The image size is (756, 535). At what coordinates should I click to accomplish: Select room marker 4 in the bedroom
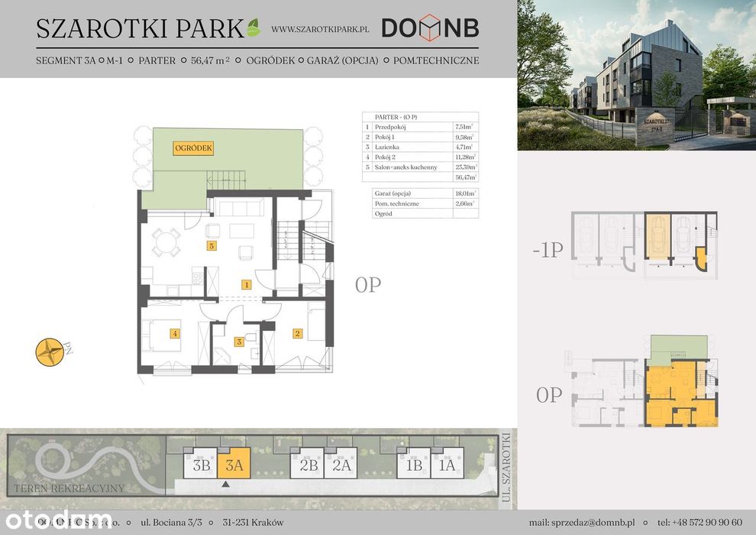(175, 333)
